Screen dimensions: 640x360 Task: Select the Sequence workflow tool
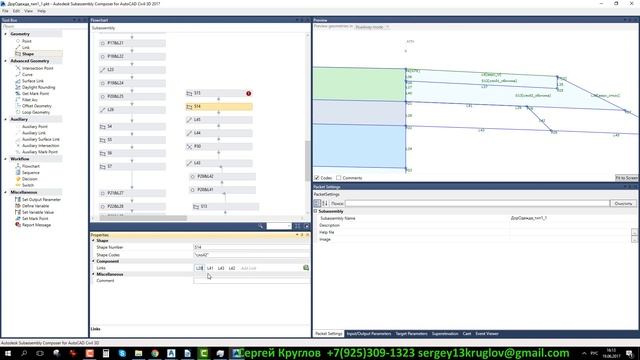coord(31,173)
